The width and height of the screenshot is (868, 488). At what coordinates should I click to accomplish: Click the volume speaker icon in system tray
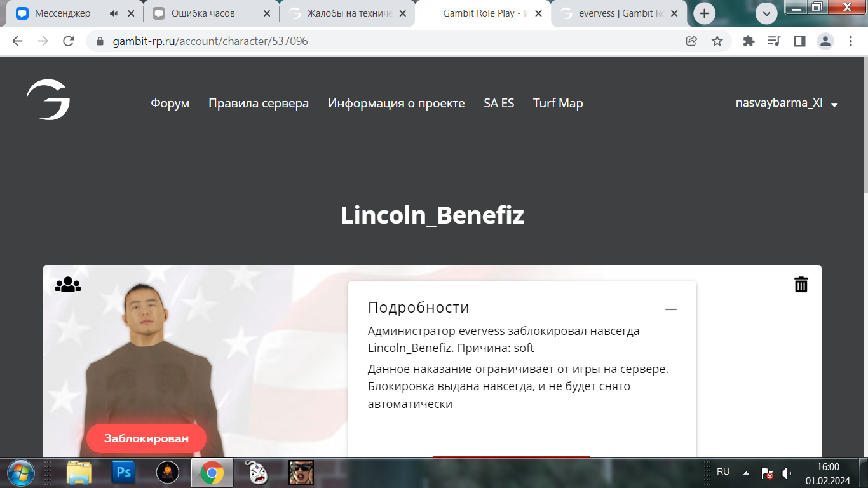click(x=786, y=473)
